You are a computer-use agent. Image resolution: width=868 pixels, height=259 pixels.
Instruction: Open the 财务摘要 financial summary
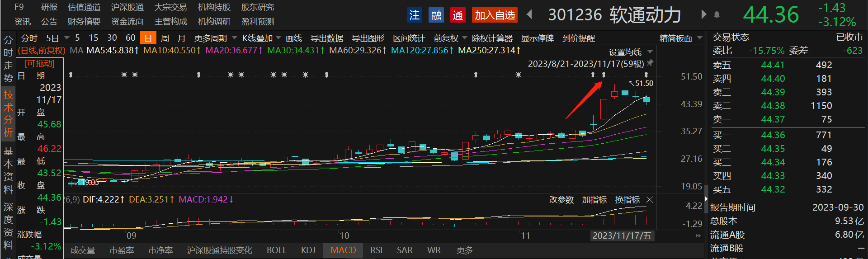tap(84, 22)
